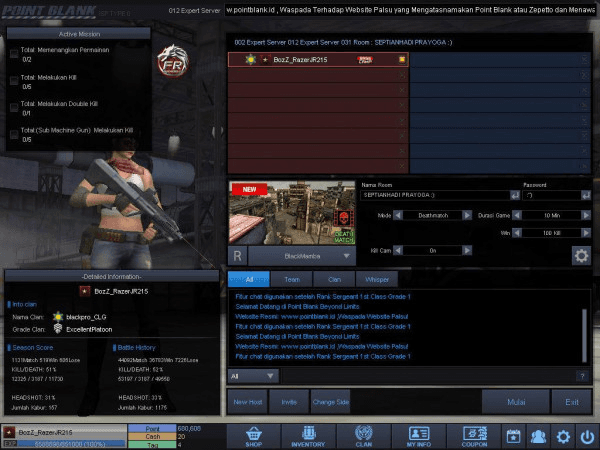600x450 pixels.
Task: Click rank star icon in Detailed Information
Action: [85, 291]
